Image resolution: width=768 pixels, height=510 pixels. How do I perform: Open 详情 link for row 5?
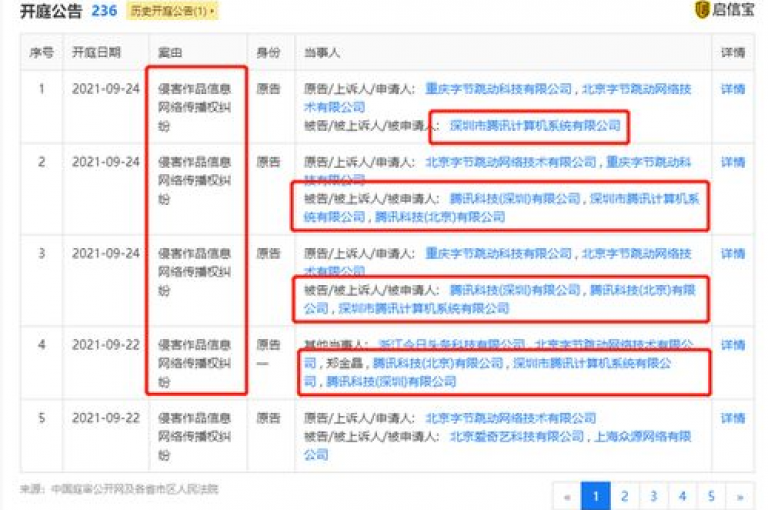733,418
